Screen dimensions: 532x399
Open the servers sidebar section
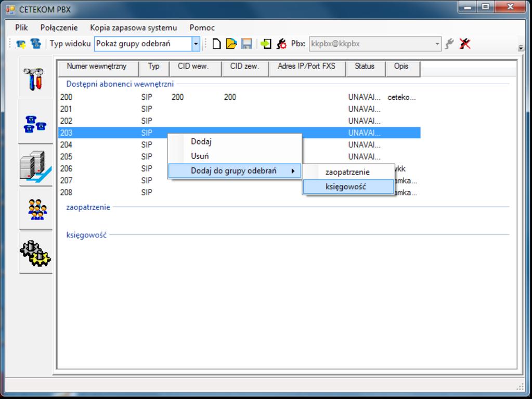(36, 166)
